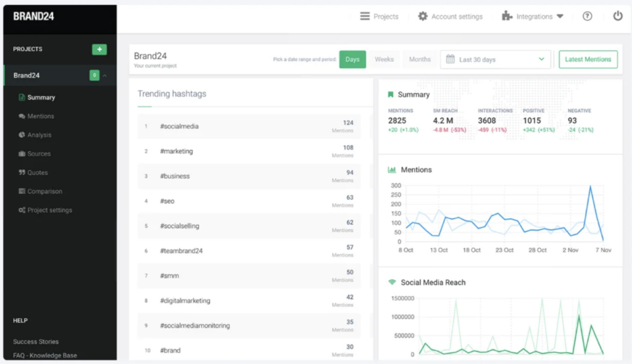Add a new project with plus button
Viewport: 632px width, 364px height.
[x=99, y=49]
